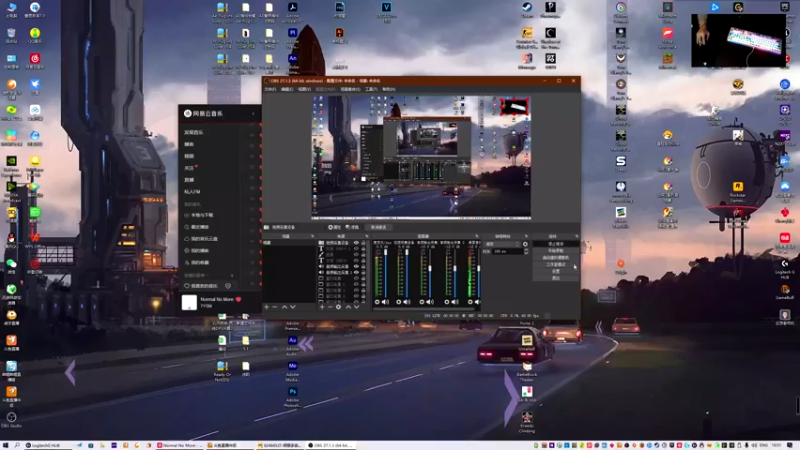Pop out the Audio Mixer dock via its header icon
Screen dimensions: 800x450
tap(477, 236)
